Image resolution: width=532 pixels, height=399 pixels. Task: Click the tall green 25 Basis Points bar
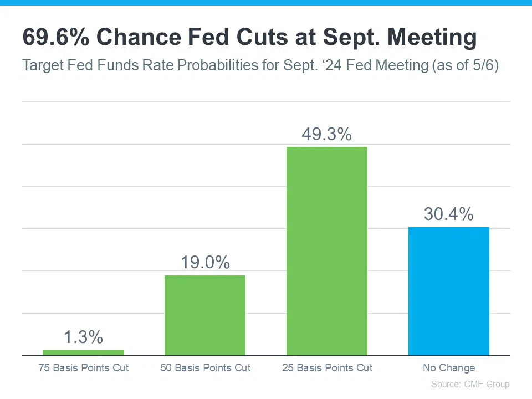tap(326, 250)
